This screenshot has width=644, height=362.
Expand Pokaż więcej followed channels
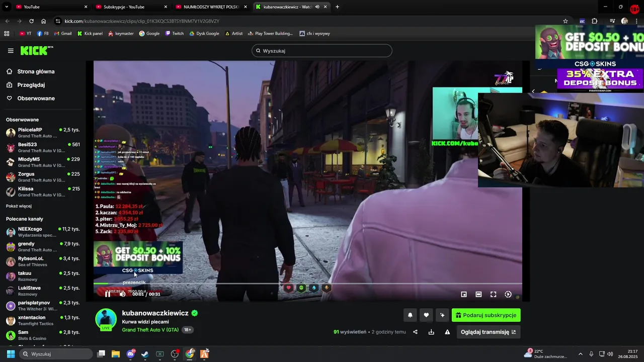[x=19, y=206]
